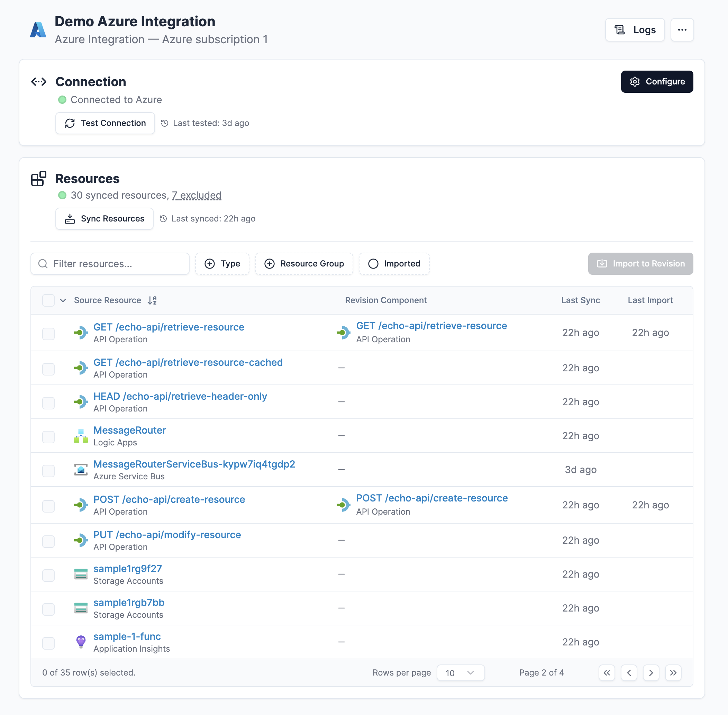Click the sort icon on Source Resource column
The height and width of the screenshot is (715, 728).
(x=153, y=300)
